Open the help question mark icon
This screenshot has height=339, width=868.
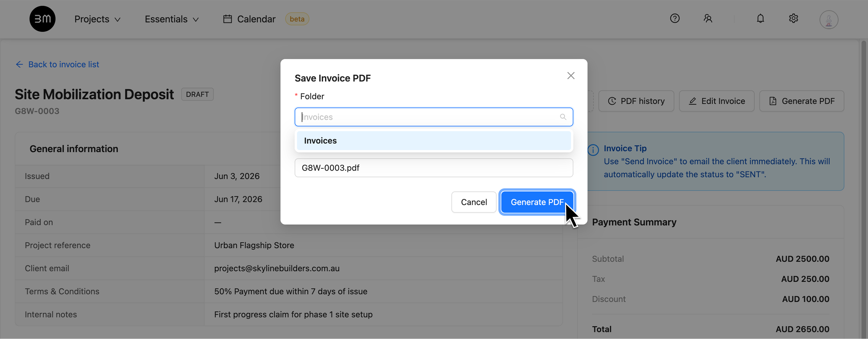click(x=675, y=18)
